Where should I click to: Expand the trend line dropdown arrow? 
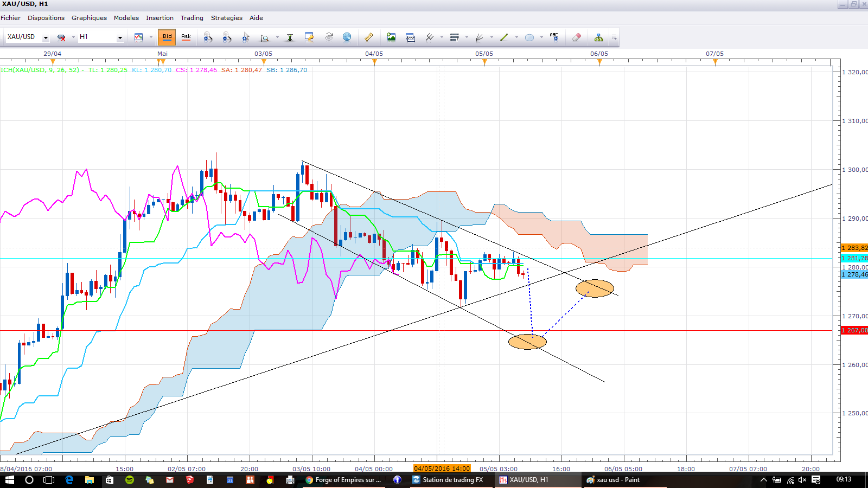tap(516, 37)
